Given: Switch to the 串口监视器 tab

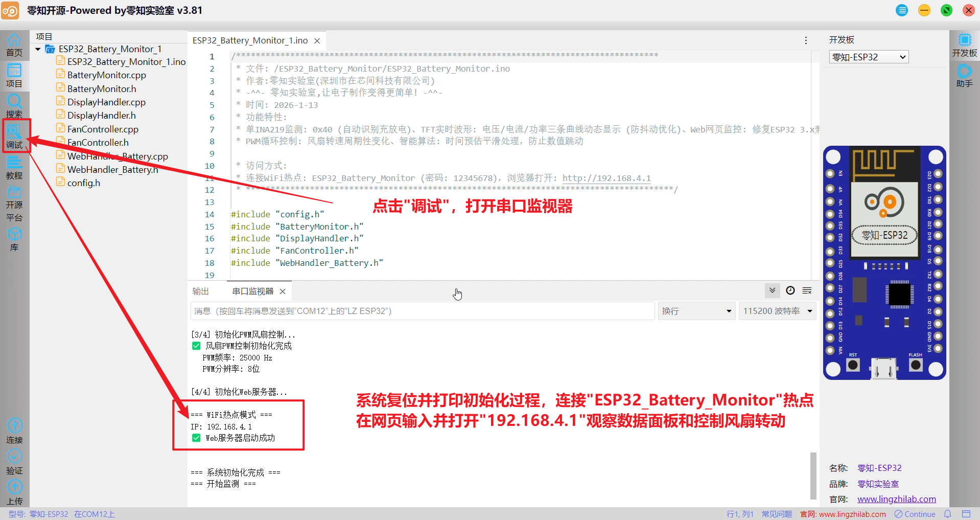Looking at the screenshot, I should pyautogui.click(x=253, y=291).
